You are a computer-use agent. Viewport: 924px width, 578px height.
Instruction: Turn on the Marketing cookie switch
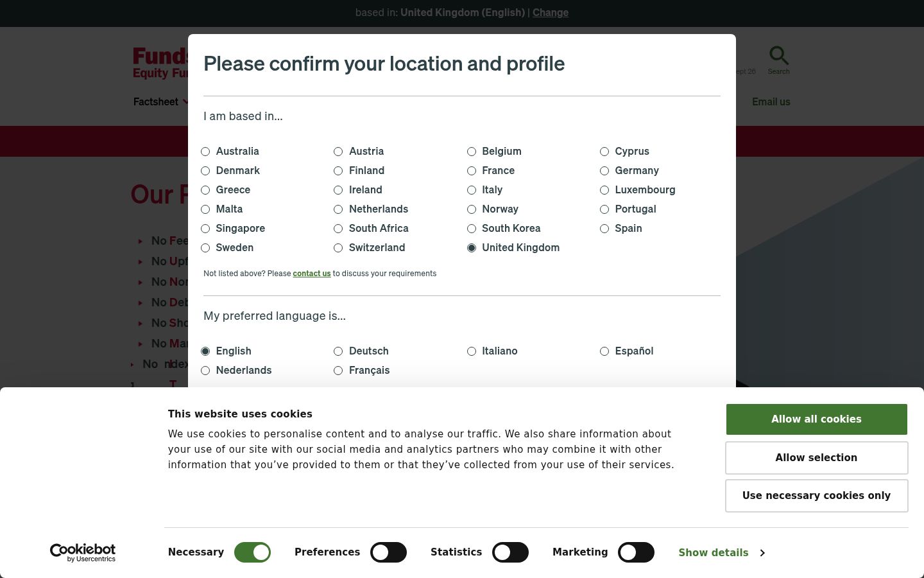click(x=636, y=552)
